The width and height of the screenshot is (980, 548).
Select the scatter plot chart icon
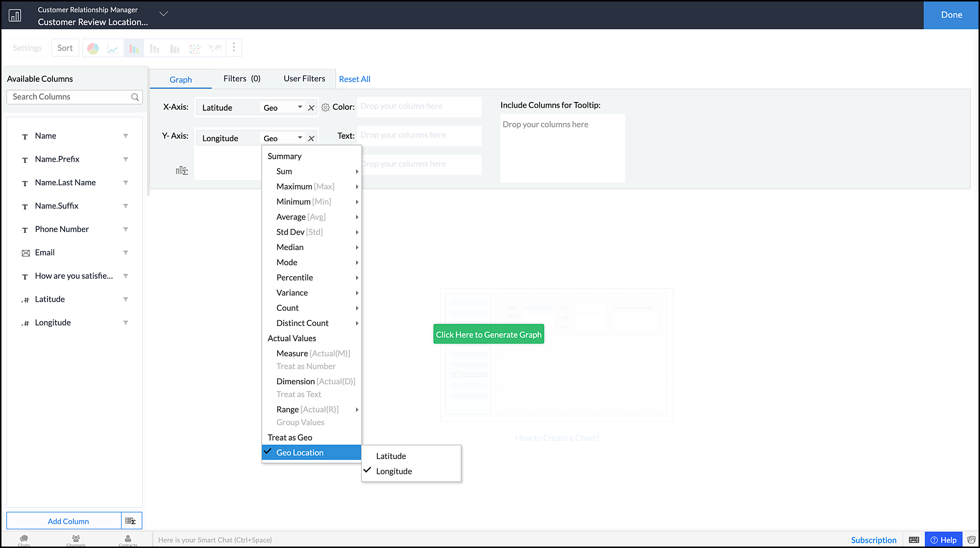click(195, 48)
